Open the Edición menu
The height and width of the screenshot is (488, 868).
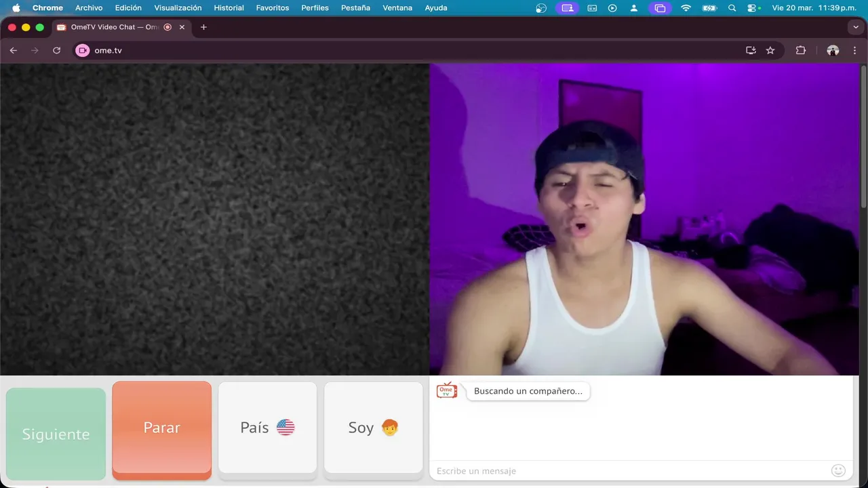128,8
